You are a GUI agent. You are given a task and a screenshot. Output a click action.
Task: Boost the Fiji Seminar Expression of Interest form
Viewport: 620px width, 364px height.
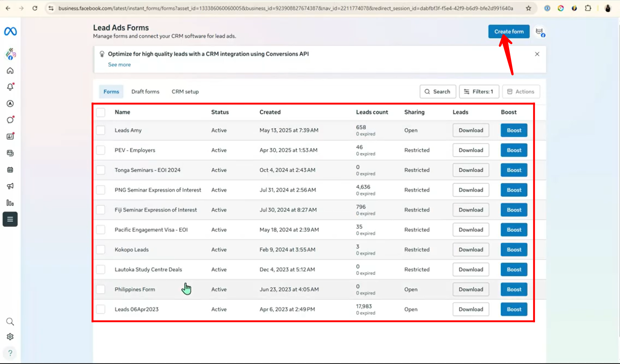(x=514, y=210)
